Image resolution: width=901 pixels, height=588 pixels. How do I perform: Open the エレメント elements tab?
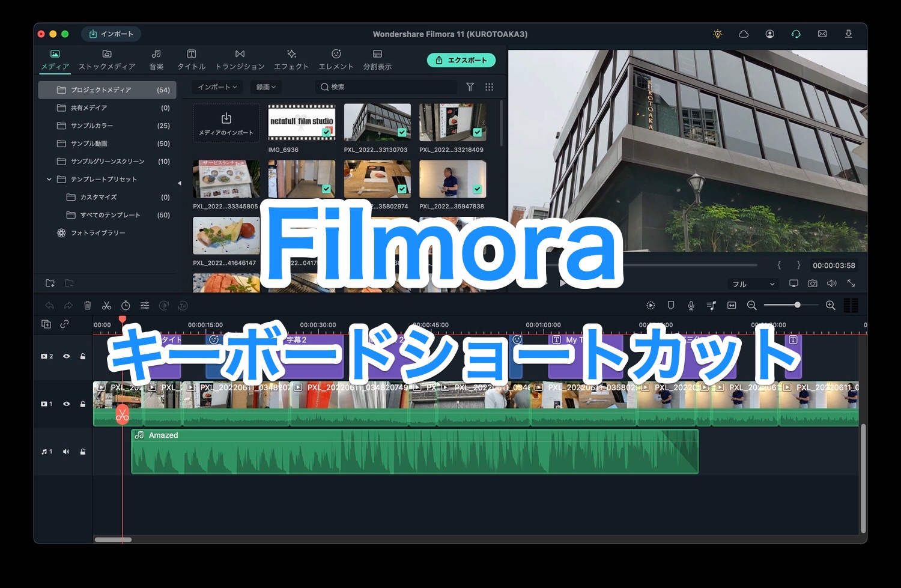336,60
